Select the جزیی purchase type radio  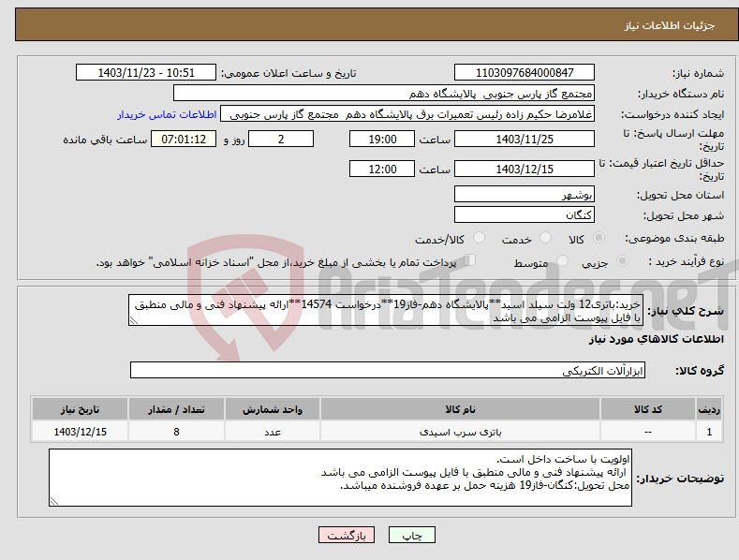[622, 260]
